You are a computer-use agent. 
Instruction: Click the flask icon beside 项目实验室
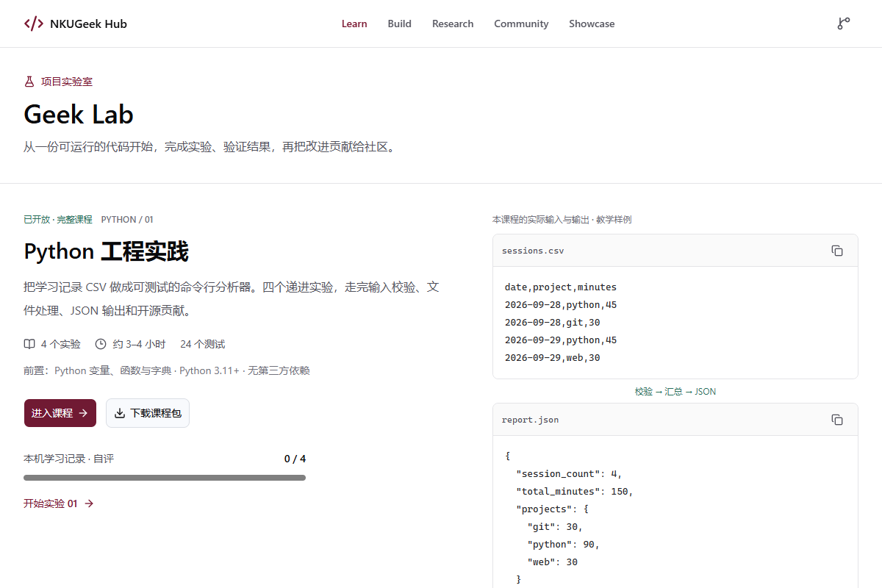point(29,82)
